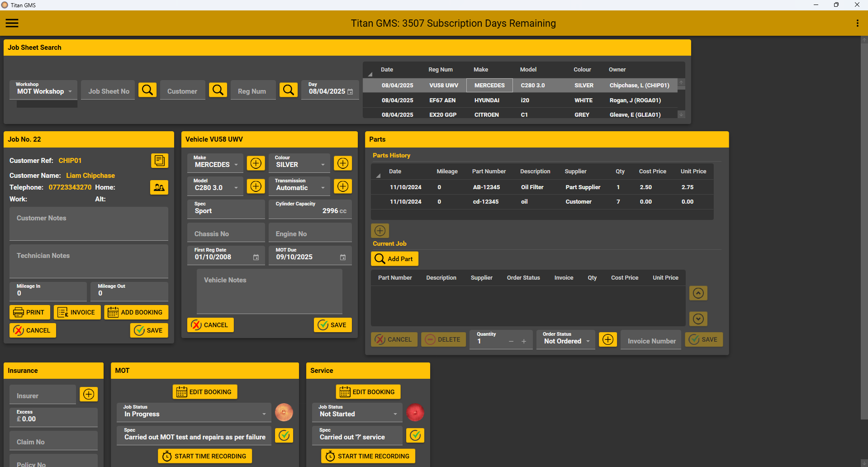The height and width of the screenshot is (467, 868).
Task: Click Service job status red indicator
Action: [x=415, y=412]
